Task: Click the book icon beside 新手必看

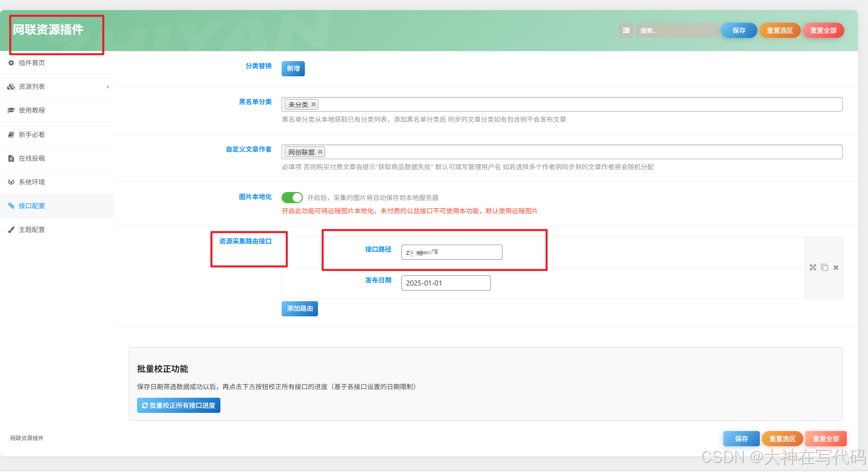Action: [x=11, y=134]
